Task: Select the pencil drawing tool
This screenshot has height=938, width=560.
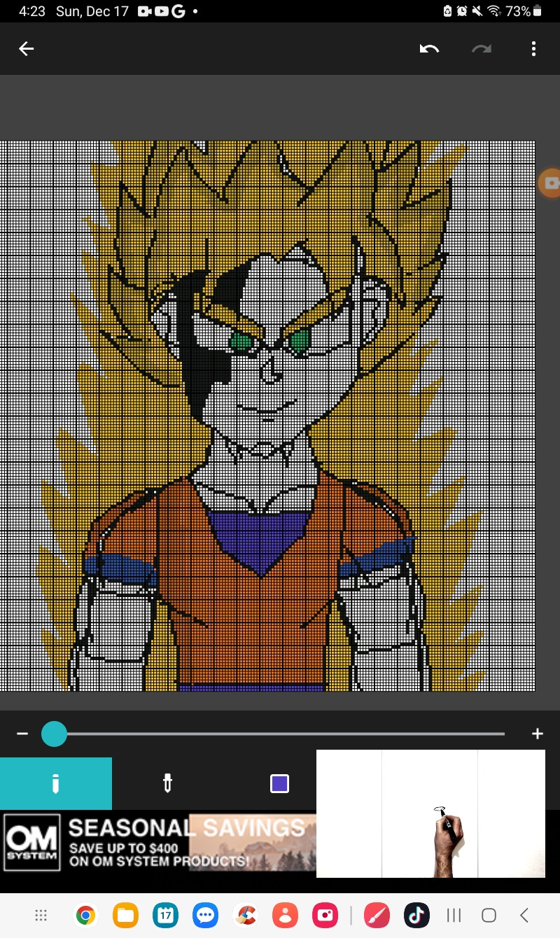Action: (55, 783)
